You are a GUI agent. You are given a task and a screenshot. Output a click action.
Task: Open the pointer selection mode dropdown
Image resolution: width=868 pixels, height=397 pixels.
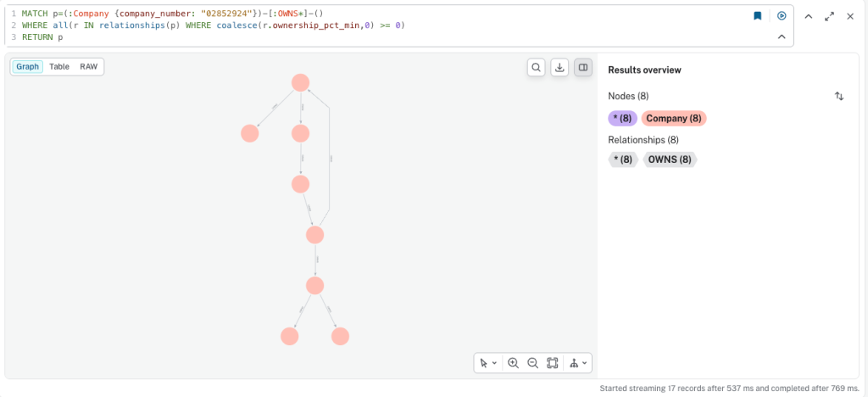487,363
